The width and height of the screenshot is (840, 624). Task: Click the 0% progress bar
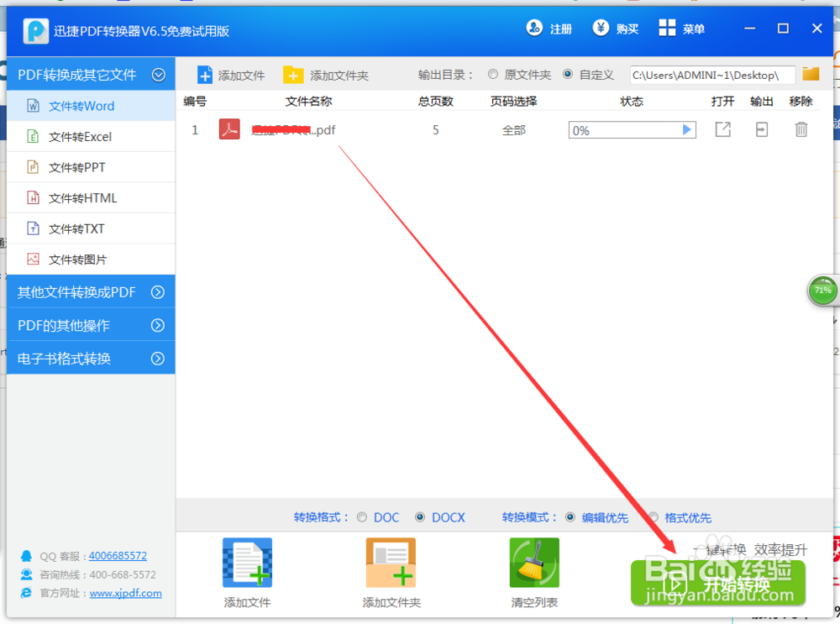pos(633,130)
